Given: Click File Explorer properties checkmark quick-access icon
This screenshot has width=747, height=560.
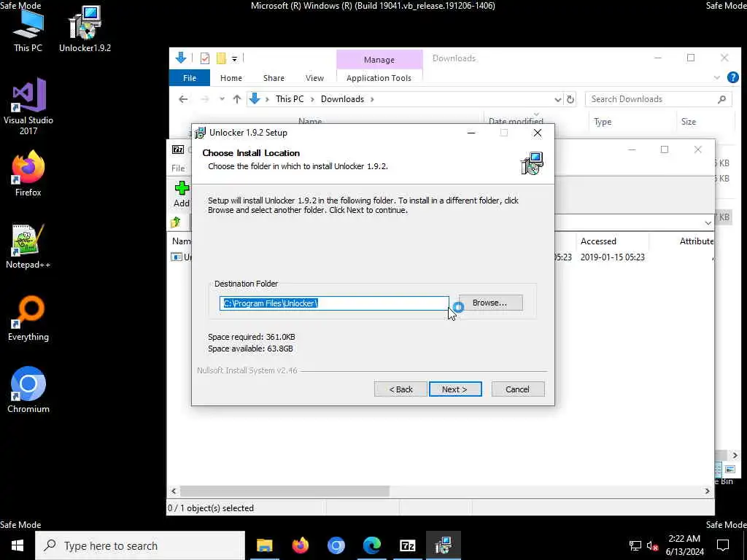Looking at the screenshot, I should click(x=205, y=58).
